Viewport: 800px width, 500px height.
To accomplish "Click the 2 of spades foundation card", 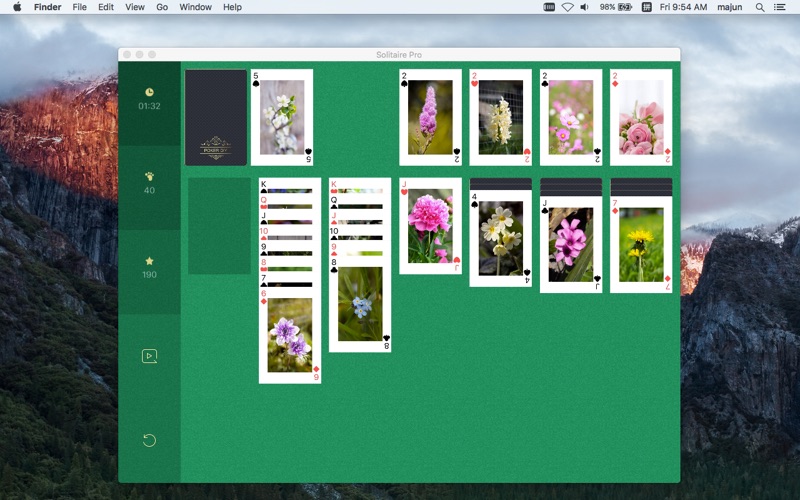I will click(x=430, y=117).
